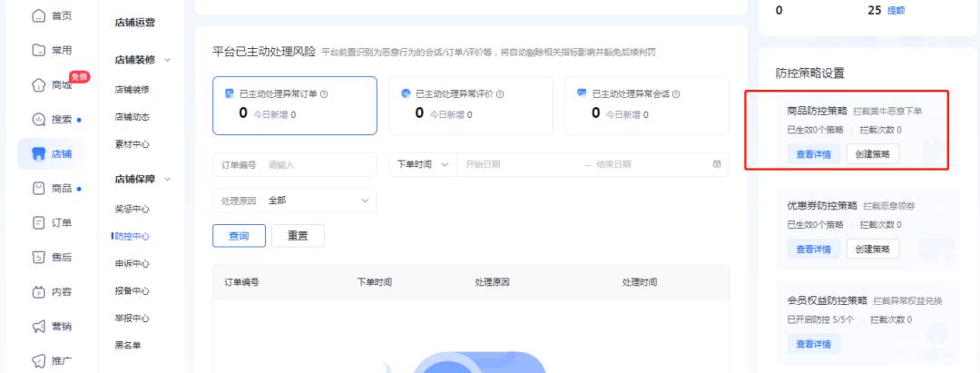Viewport: 980px width, 373px height.
Task: Open 奖惩中心 menu item
Action: pyautogui.click(x=132, y=209)
